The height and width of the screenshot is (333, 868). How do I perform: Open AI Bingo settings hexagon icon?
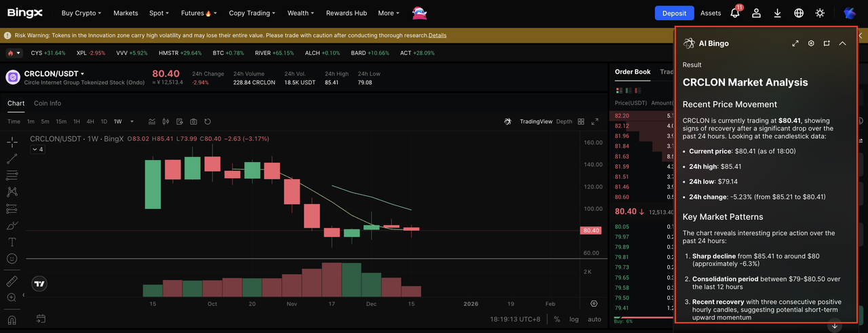[811, 43]
